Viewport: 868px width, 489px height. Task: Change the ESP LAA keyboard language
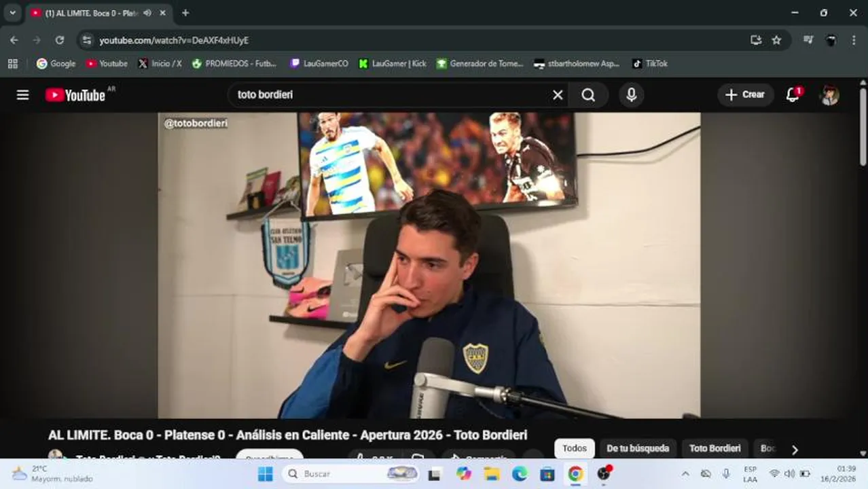pyautogui.click(x=750, y=474)
